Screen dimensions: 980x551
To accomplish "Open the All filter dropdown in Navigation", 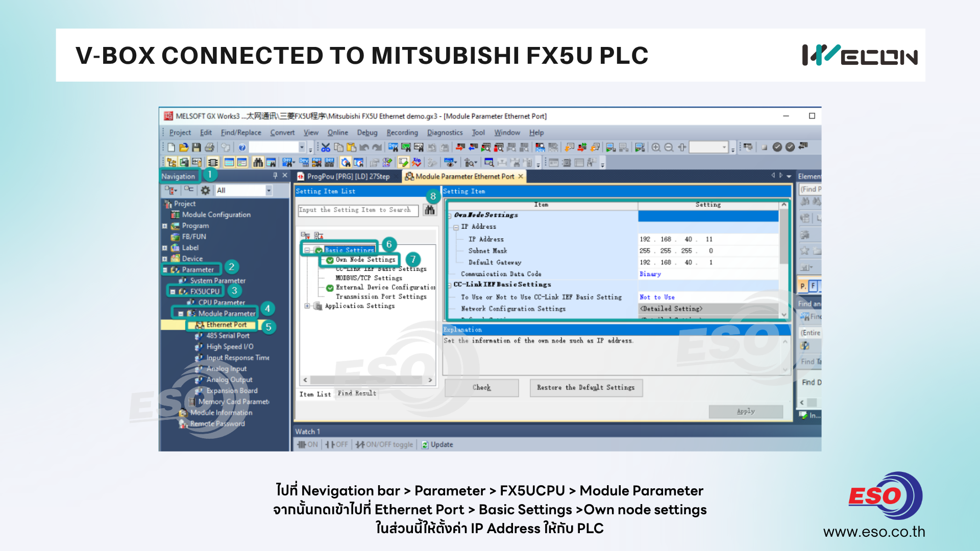I will tap(268, 190).
